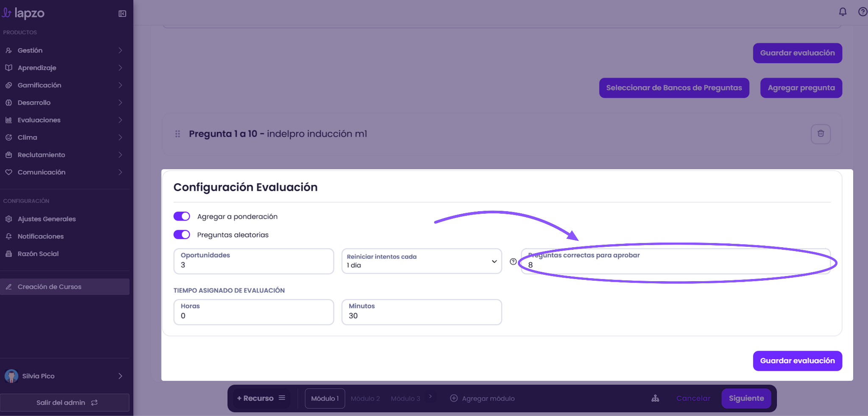Viewport: 868px width, 416px height.
Task: Open the Reclutamiento menu item
Action: [65, 155]
